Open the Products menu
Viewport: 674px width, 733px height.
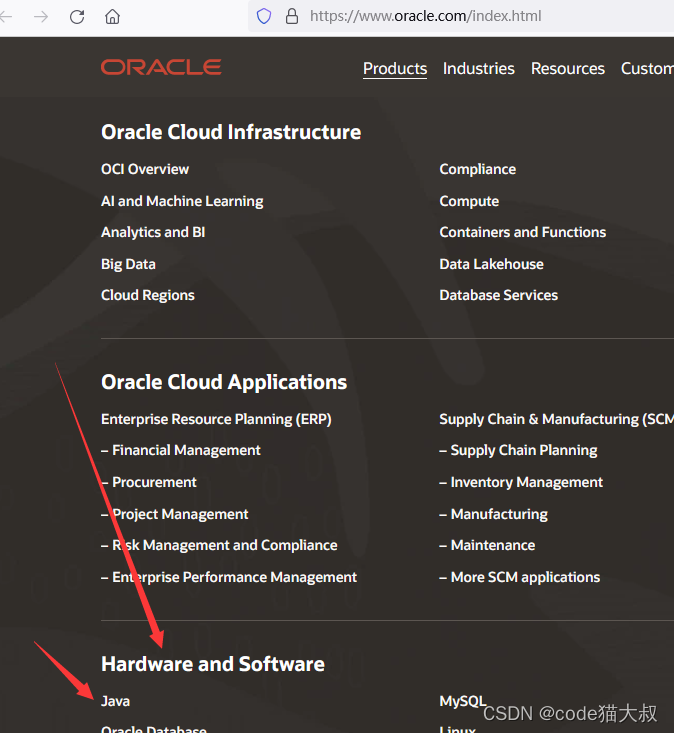pos(395,69)
